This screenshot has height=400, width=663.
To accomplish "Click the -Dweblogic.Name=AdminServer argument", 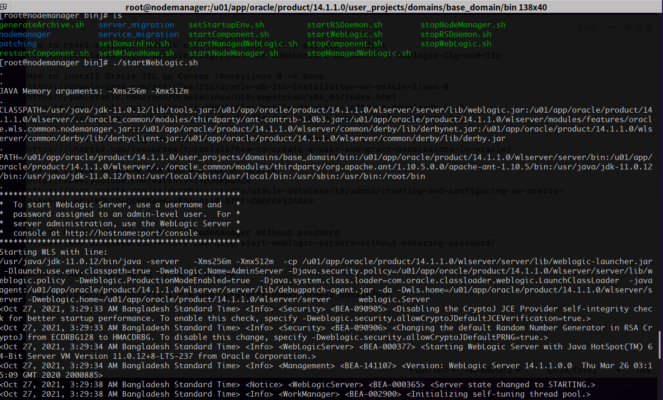I will [219, 271].
